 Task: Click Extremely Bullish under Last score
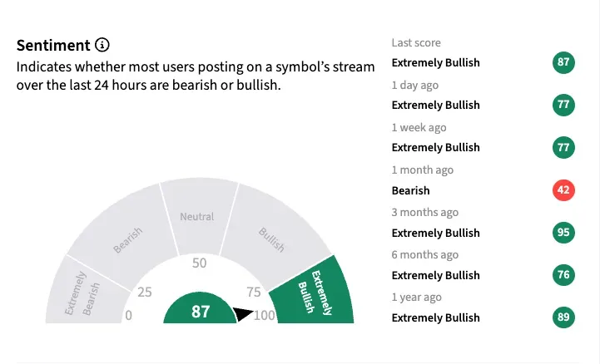(435, 62)
